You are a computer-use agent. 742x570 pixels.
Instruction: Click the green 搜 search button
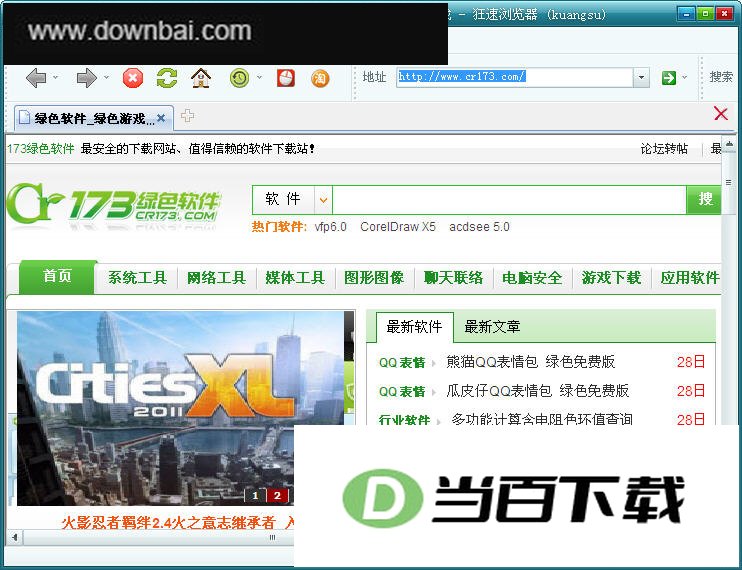coord(704,200)
